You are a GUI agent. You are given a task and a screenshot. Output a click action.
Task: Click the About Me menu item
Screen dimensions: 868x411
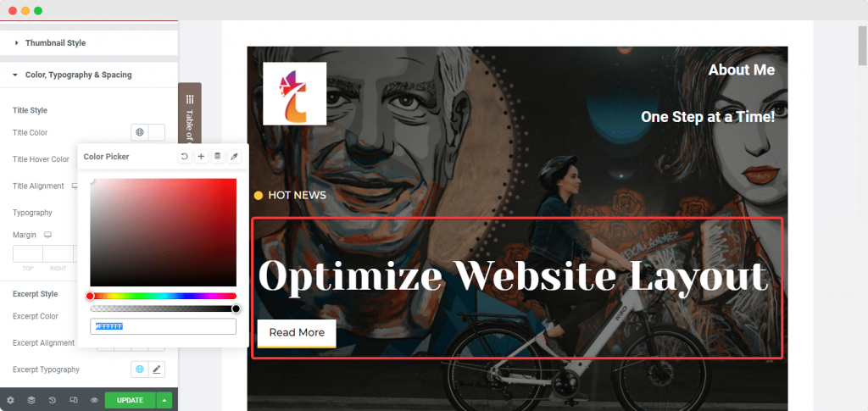tap(741, 69)
